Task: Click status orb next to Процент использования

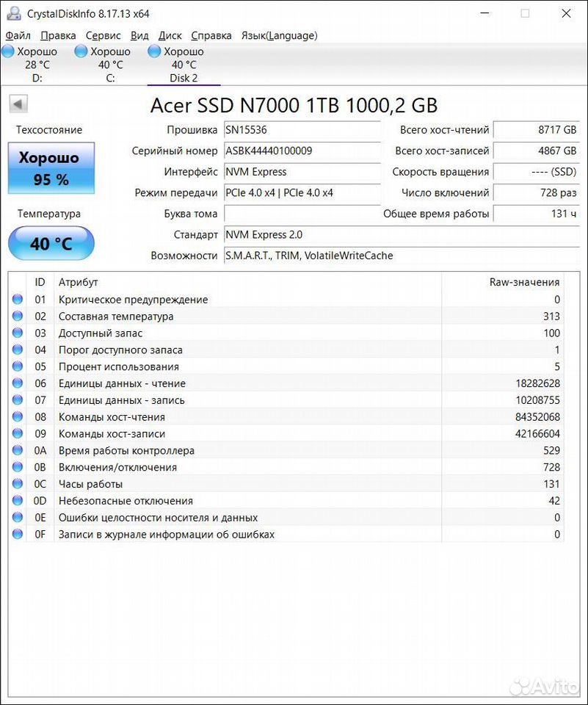Action: coord(18,366)
